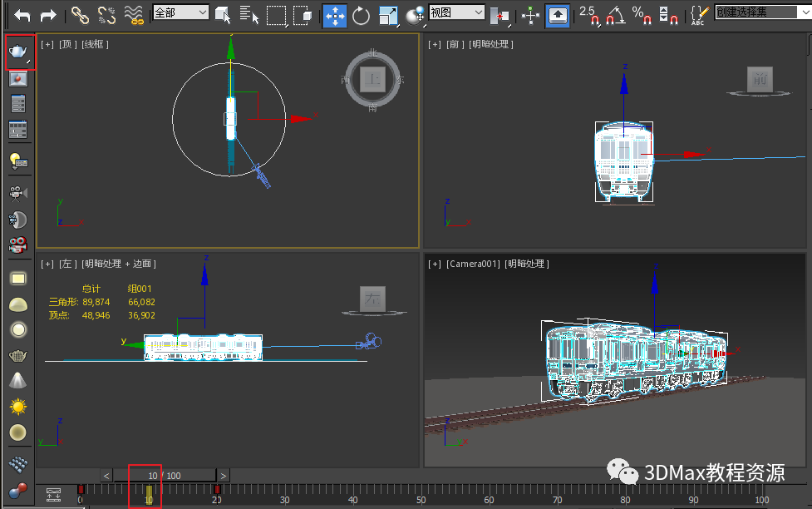The height and width of the screenshot is (509, 812).
Task: Select the Link objects chain tool
Action: (79, 15)
